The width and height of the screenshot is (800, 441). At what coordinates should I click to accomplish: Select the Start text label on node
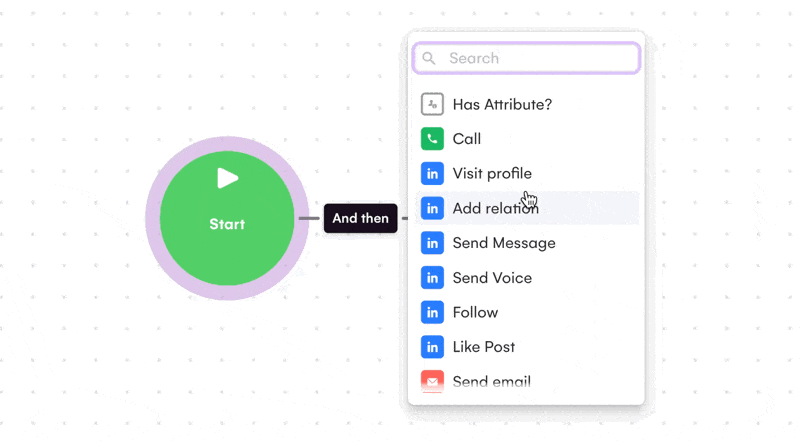(x=227, y=224)
